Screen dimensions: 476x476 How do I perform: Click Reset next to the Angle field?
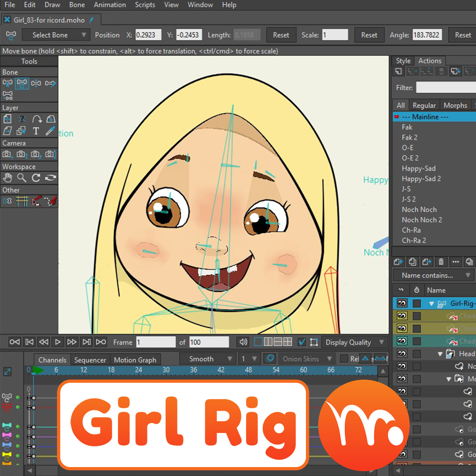coord(463,35)
